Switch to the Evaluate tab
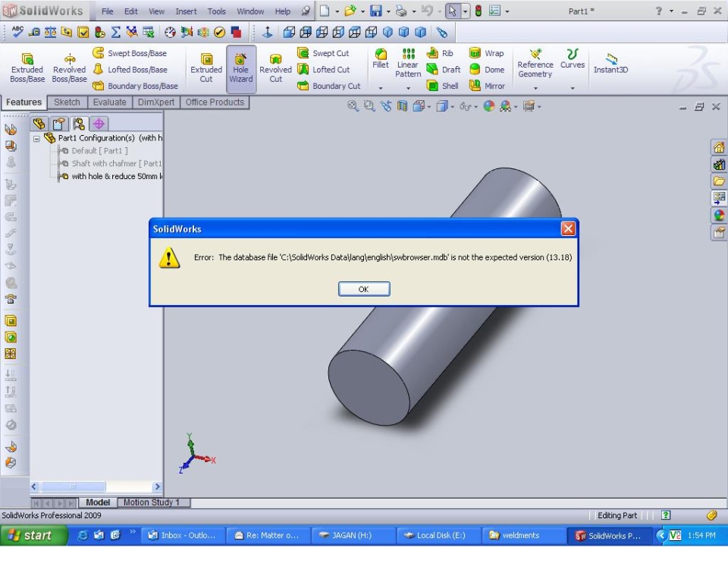 (109, 102)
